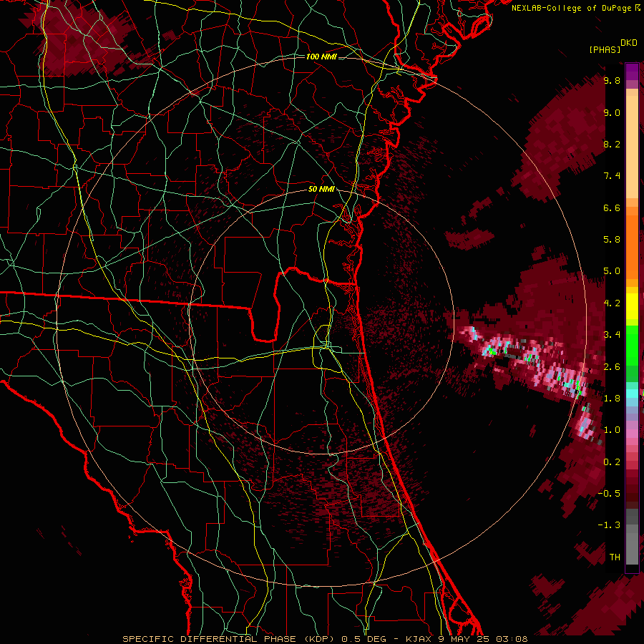This screenshot has height=644, width=644.
Task: Pick the orange segment of the color bar
Action: 632,246
